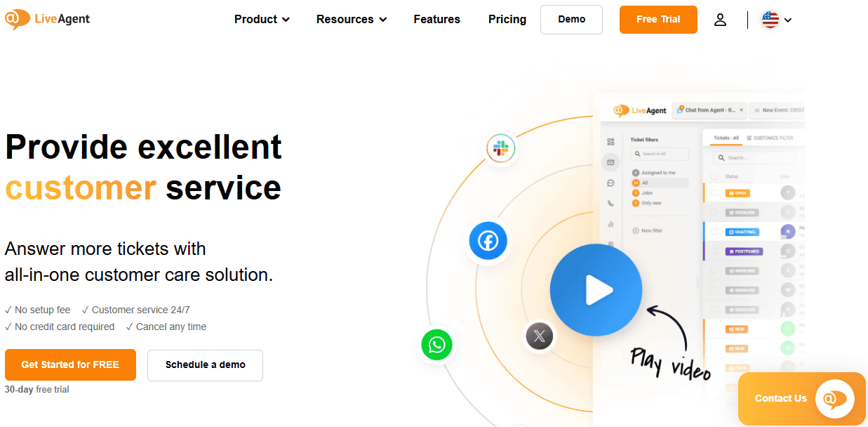Viewport: 868px width, 427px height.
Task: Select the Facebook channel icon
Action: tap(488, 241)
